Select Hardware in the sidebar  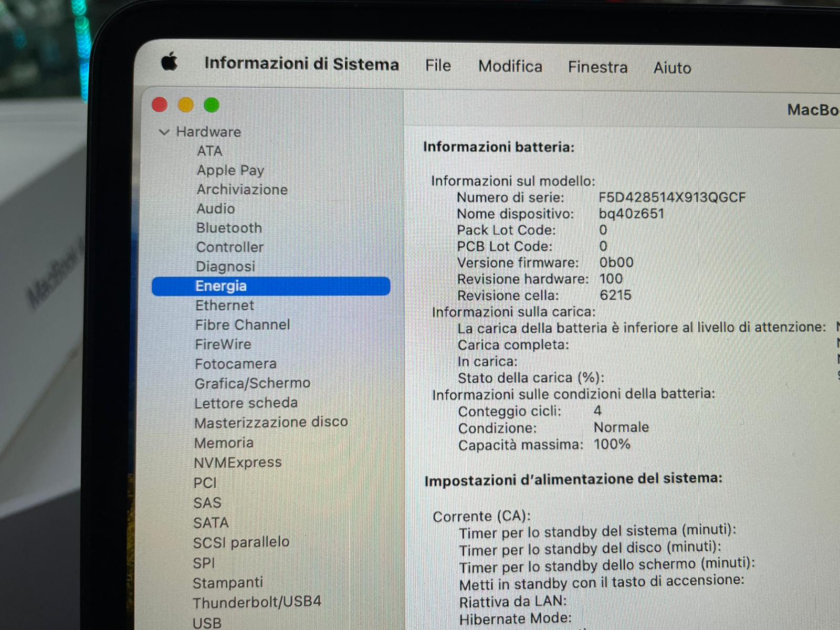(208, 132)
